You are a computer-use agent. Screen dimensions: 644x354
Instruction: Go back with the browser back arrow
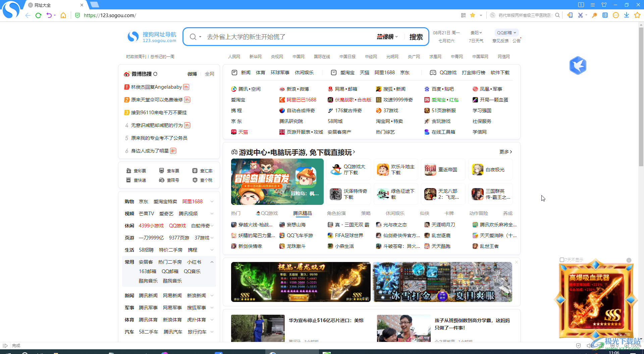(28, 15)
